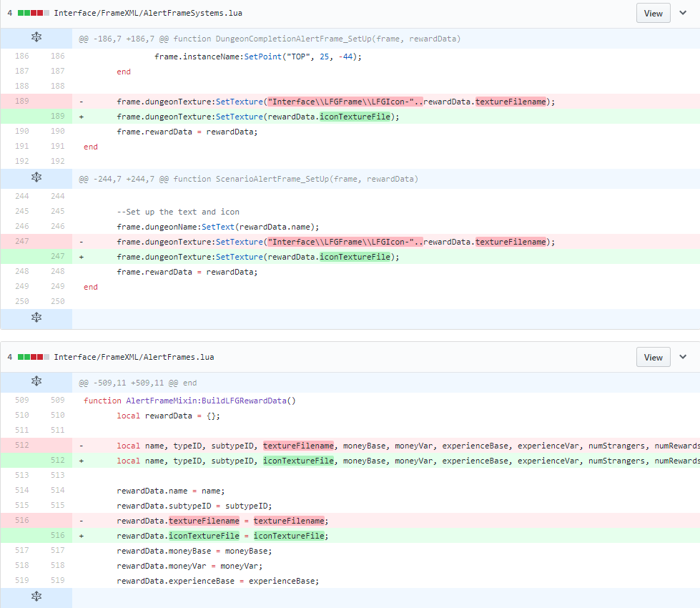Click 'rewardData.name = name;' line
Screen dimensions: 700x608
(171, 491)
